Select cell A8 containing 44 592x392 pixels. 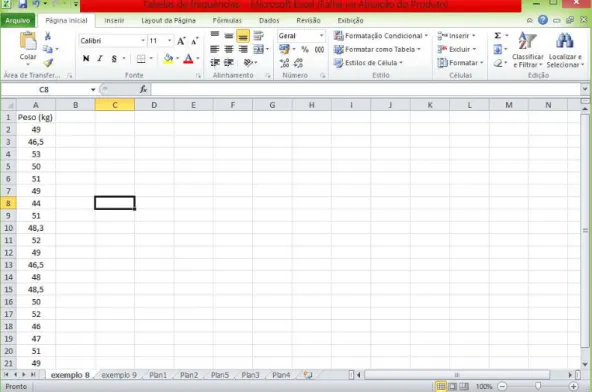36,204
